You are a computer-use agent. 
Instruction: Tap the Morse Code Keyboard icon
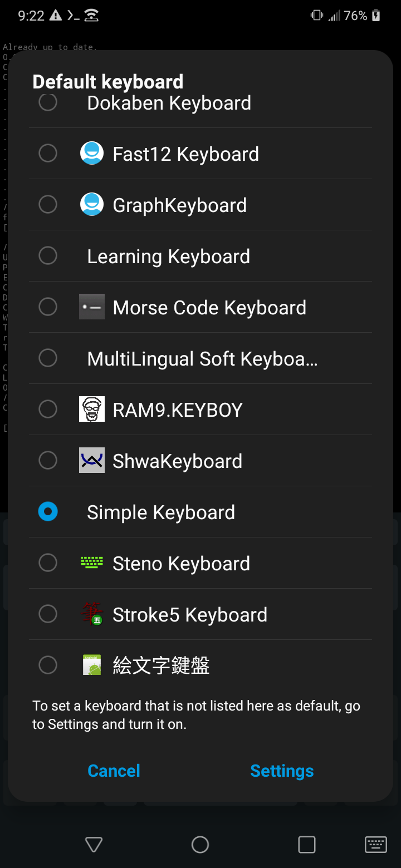91,307
